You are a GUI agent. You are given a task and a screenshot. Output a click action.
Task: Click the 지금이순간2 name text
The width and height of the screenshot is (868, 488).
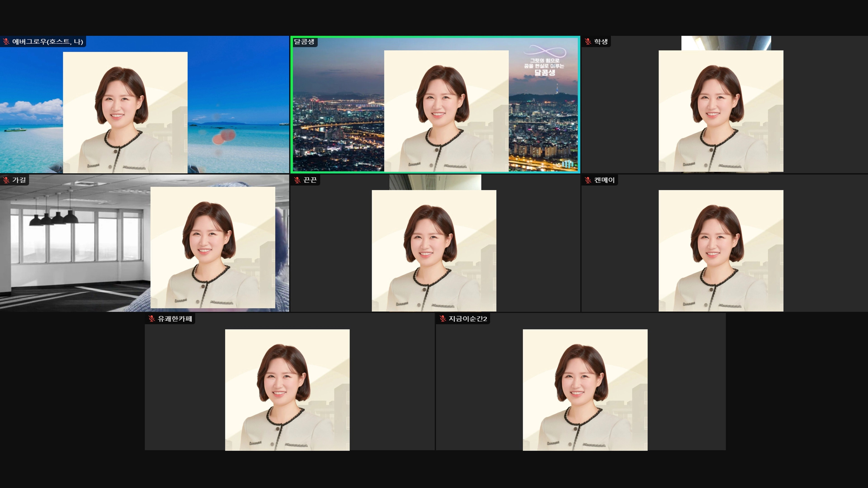coord(468,318)
